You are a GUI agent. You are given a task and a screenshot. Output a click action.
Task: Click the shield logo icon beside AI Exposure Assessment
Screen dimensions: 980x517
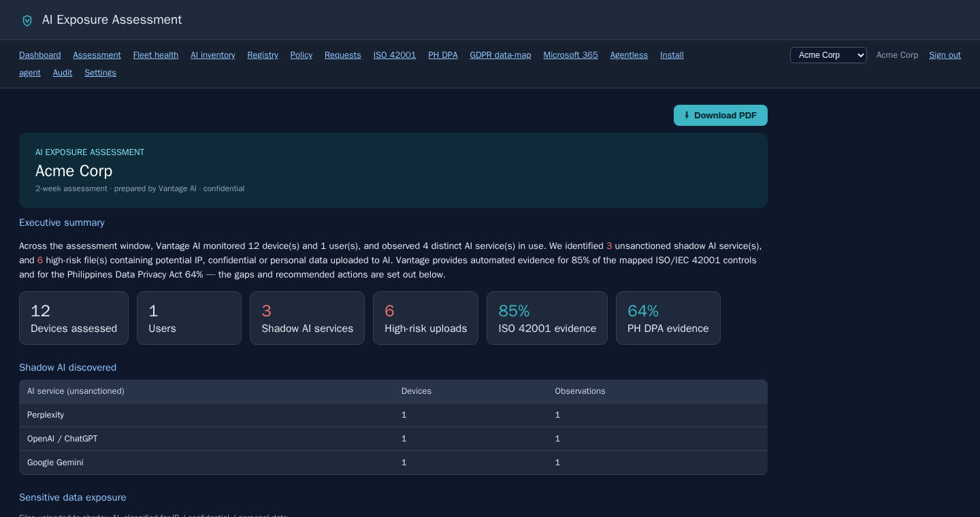tap(27, 20)
